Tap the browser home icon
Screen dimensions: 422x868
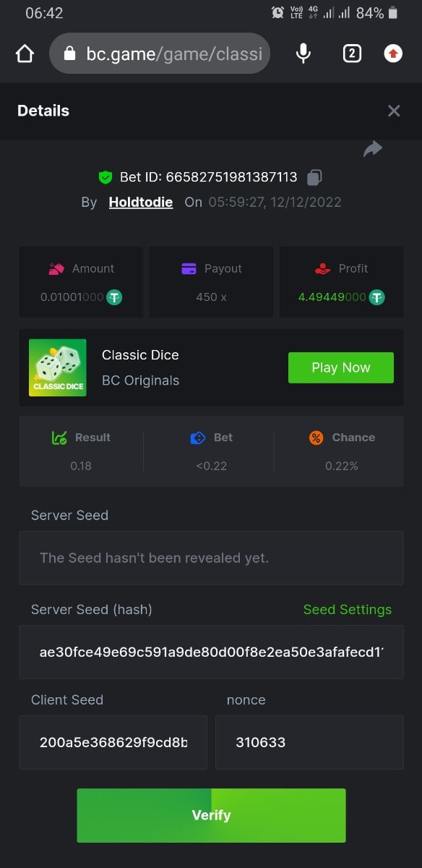(x=25, y=54)
